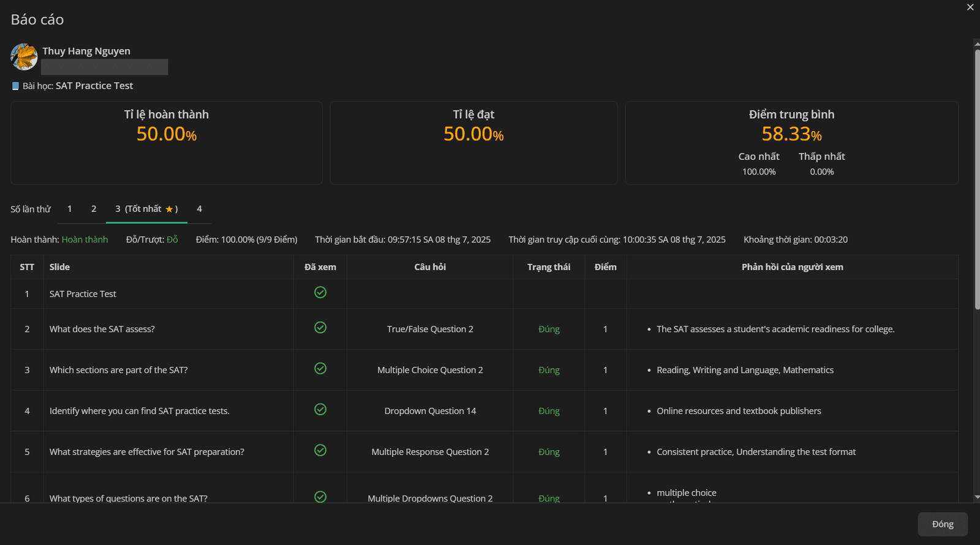Click the vertical scrollbar thumb on right
This screenshot has width=980, height=545.
point(977,180)
